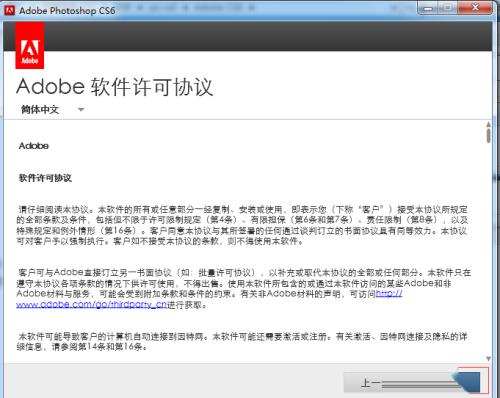Screen dimensions: 500x398
Task: Click the heading "Adobe 软件许可协议"
Action: click(x=114, y=87)
